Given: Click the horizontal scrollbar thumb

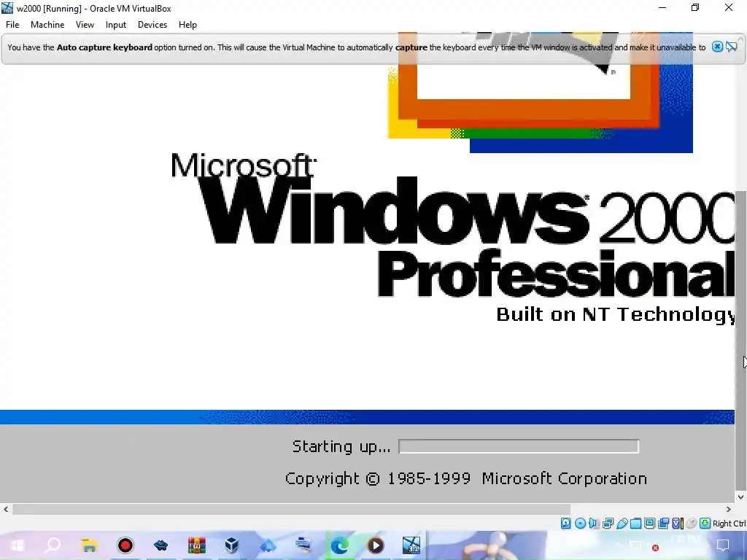Looking at the screenshot, I should (291, 510).
